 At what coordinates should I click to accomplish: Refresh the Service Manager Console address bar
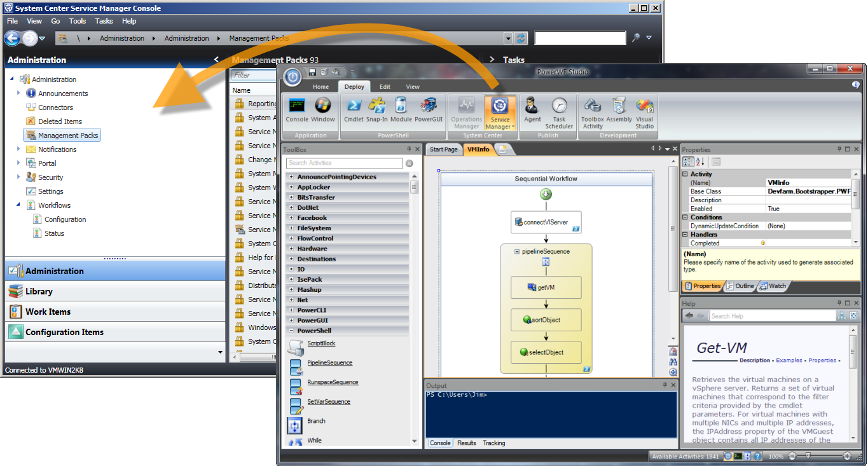pos(521,38)
